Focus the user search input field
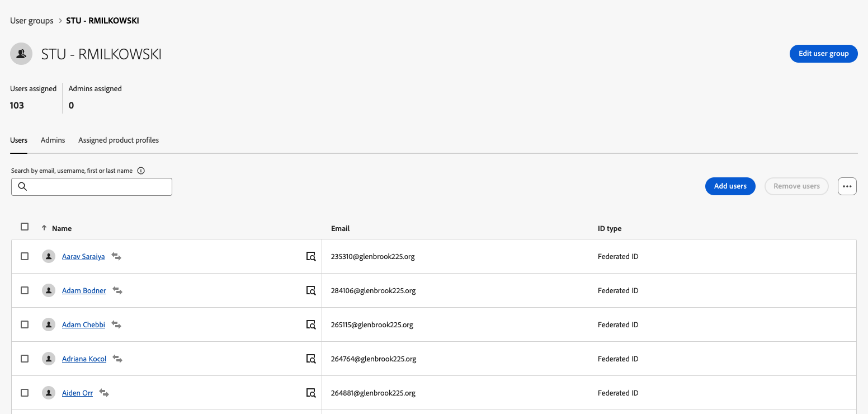This screenshot has height=414, width=868. (92, 187)
